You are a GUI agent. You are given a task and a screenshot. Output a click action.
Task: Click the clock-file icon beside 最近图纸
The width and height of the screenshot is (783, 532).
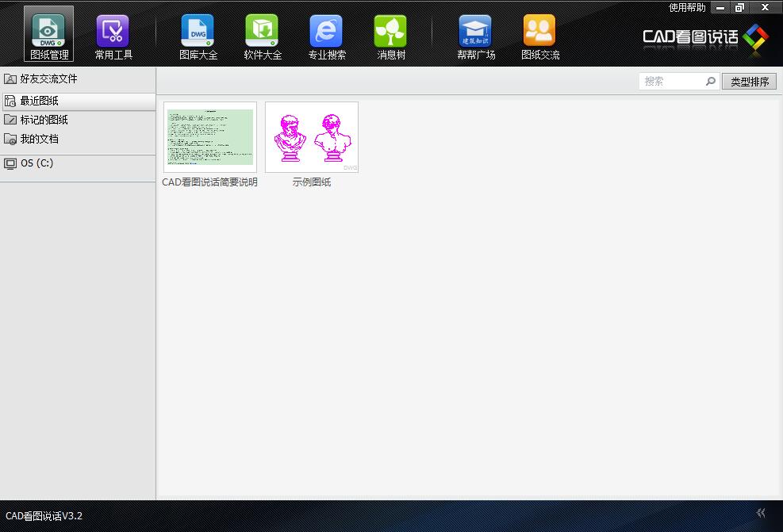point(10,101)
